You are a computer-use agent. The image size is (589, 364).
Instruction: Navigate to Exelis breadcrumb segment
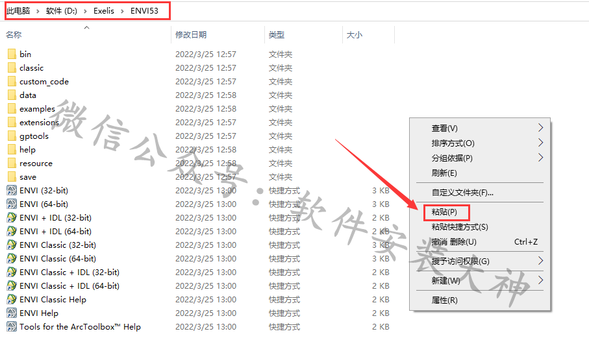104,11
